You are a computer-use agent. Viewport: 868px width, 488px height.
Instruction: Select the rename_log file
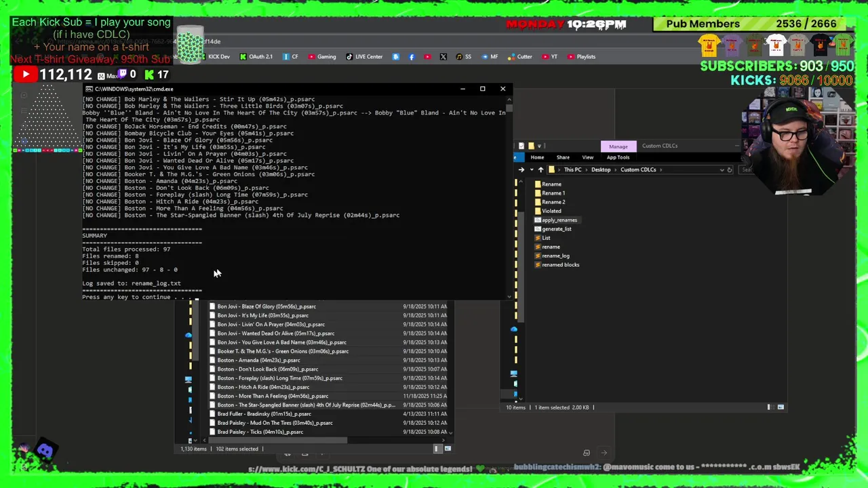(x=552, y=256)
